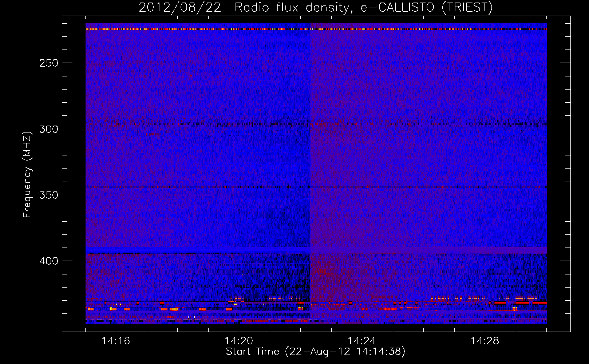The width and height of the screenshot is (589, 364).
Task: Click the 300 frequency tick label
Action: point(49,129)
